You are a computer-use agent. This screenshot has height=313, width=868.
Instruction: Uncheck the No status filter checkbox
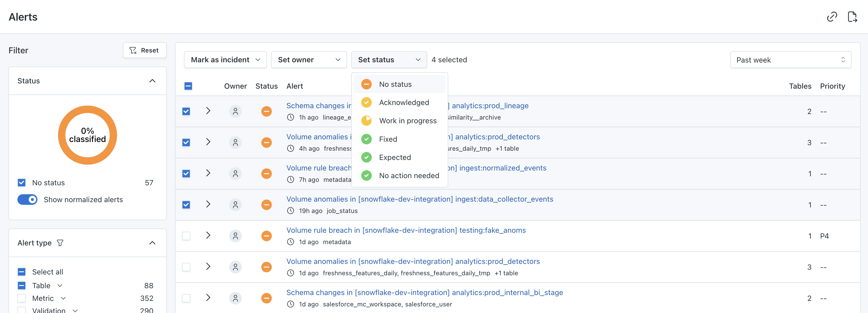point(22,182)
